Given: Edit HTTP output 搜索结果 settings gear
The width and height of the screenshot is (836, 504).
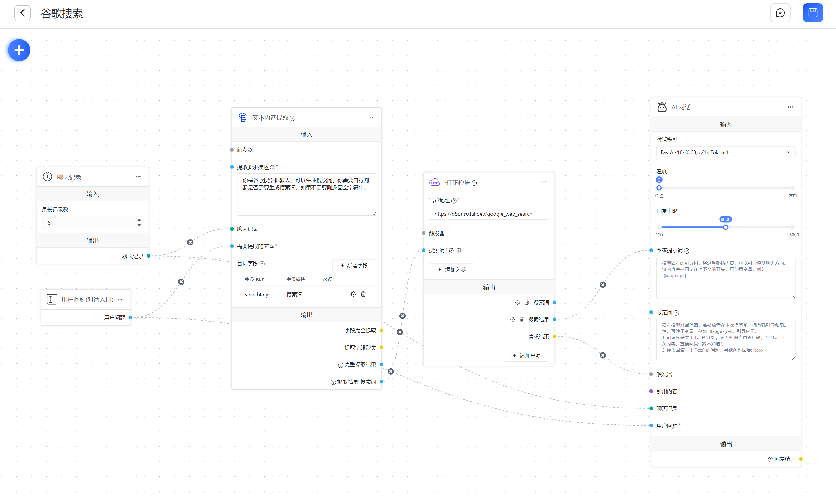Looking at the screenshot, I should pyautogui.click(x=512, y=319).
